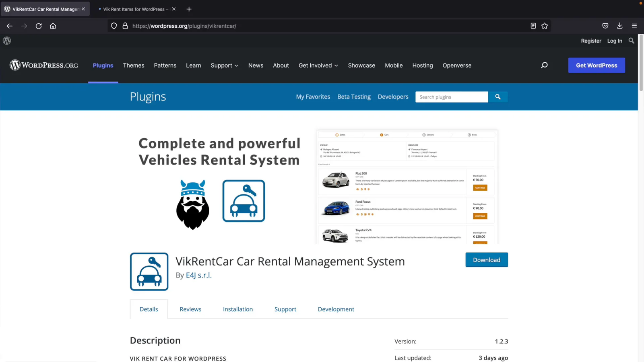This screenshot has width=644, height=362.
Task: Click the VikRentCar plugin title text
Action: click(x=290, y=261)
